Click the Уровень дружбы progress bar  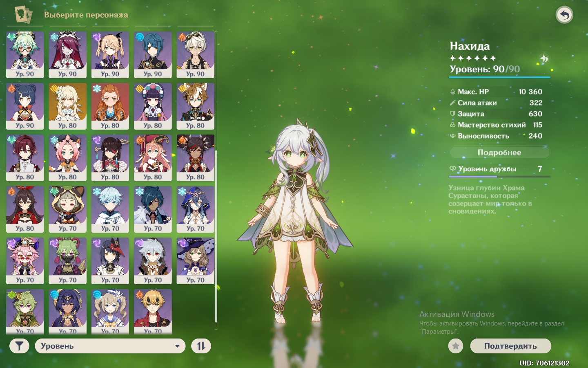point(499,177)
